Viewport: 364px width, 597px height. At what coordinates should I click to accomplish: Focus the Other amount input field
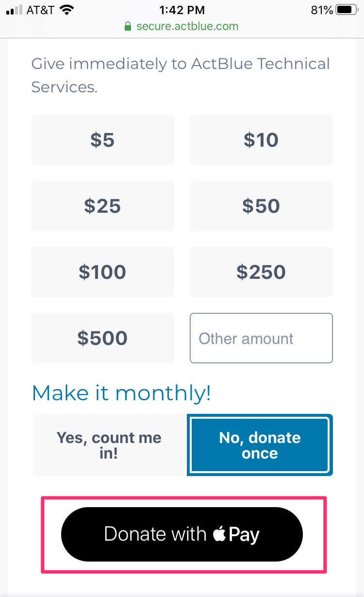(x=261, y=338)
